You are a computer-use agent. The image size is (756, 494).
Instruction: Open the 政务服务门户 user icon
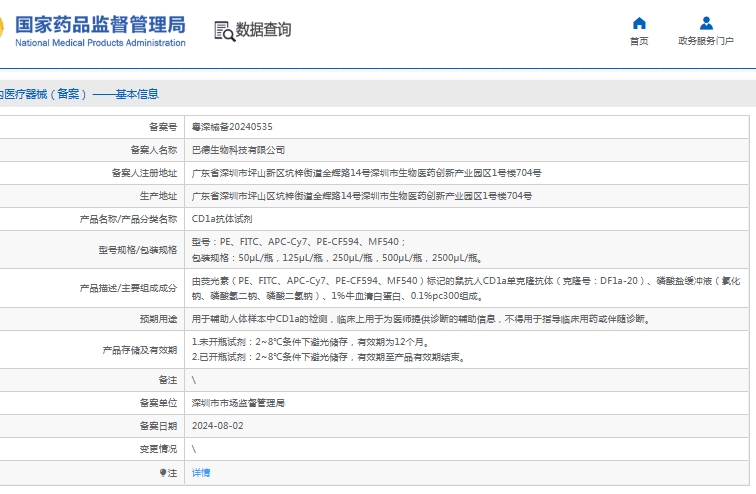(x=706, y=23)
